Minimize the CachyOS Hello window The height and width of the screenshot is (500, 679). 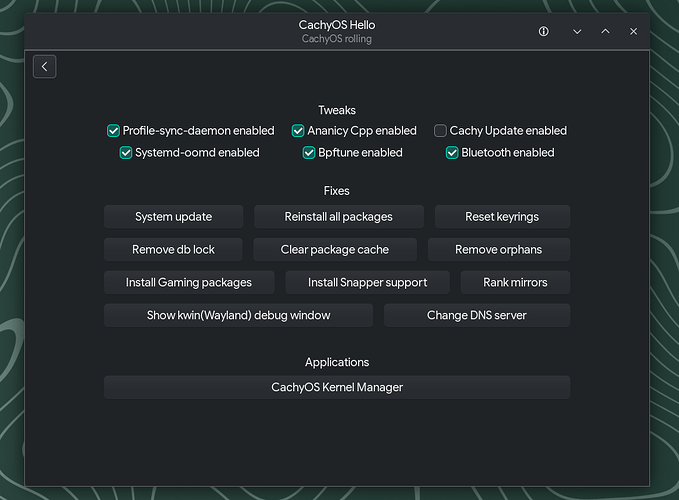pyautogui.click(x=577, y=32)
